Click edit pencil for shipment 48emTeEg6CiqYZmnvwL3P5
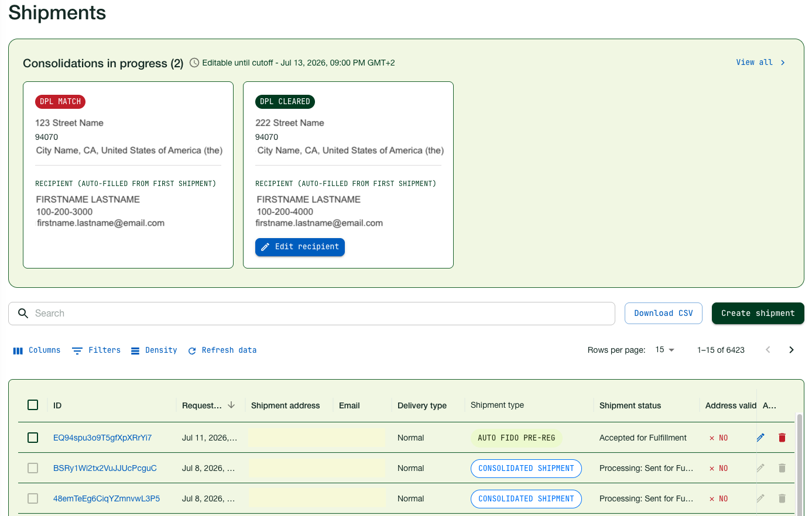812x516 pixels. (x=760, y=498)
